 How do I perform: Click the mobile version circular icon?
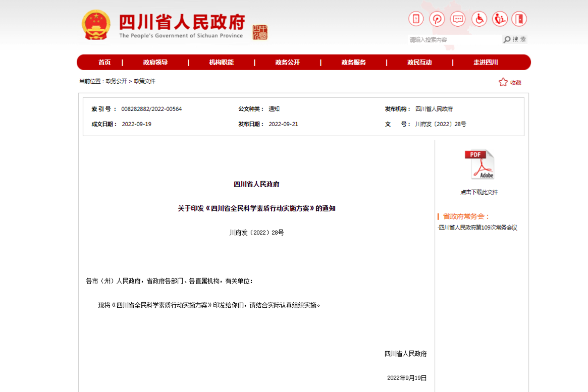click(415, 19)
